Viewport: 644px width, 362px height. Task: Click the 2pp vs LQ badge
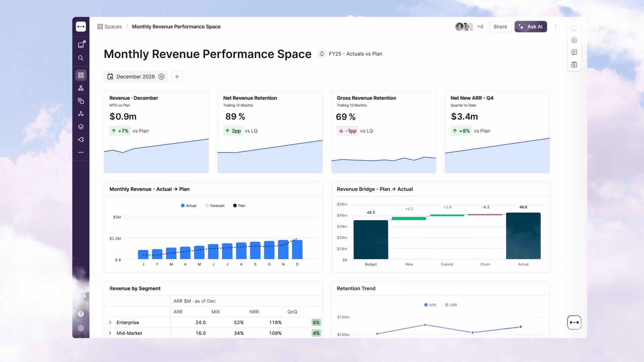click(x=233, y=131)
